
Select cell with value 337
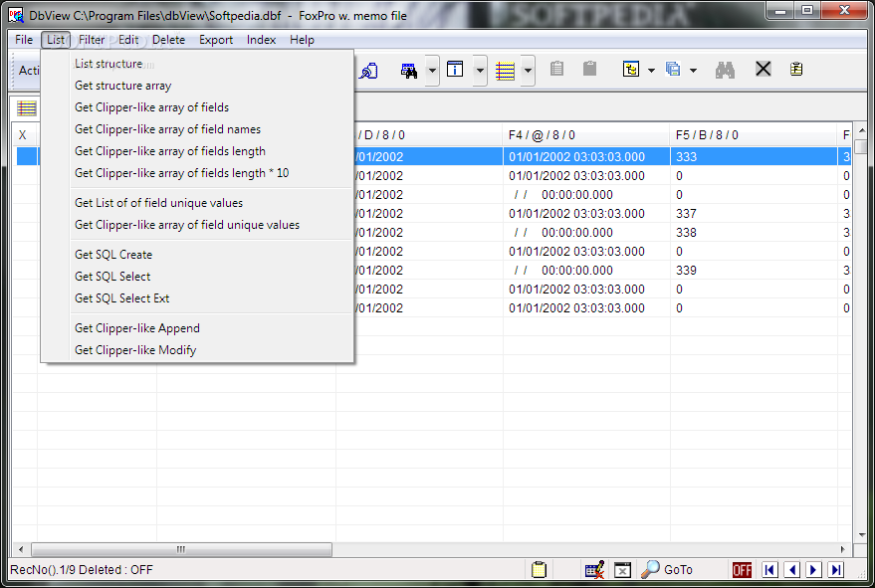point(754,214)
